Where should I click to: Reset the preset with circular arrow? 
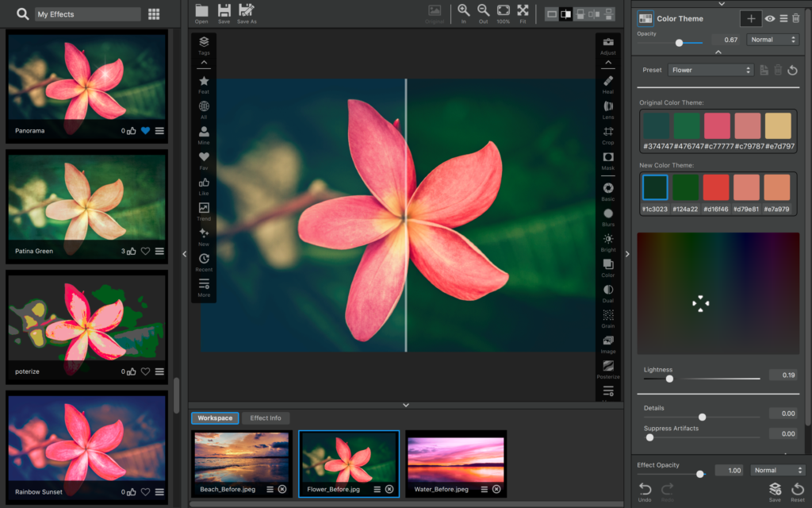coord(792,70)
